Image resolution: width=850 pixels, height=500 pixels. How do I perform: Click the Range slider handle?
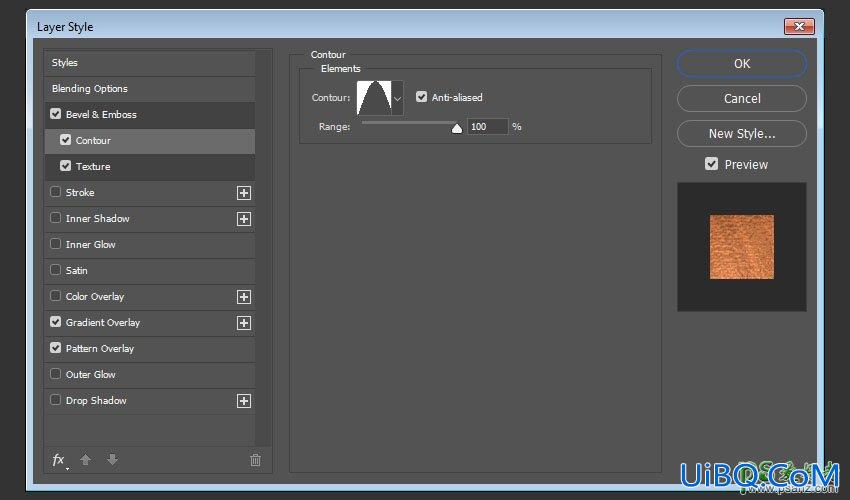point(457,128)
